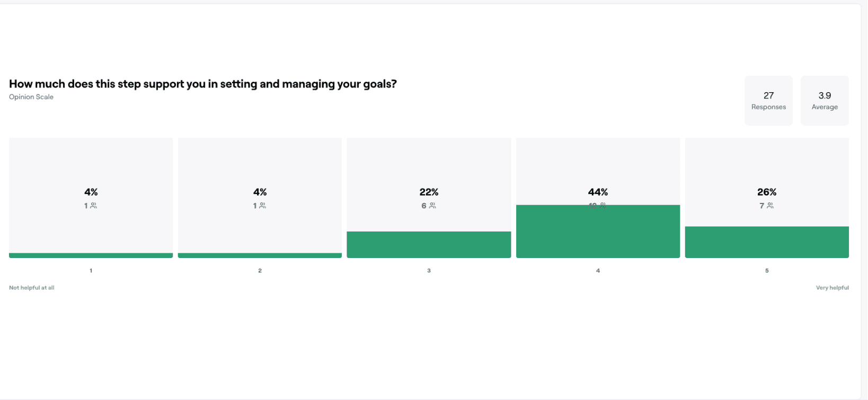Select the green bar for rating 5
868x400 pixels.
(767, 242)
